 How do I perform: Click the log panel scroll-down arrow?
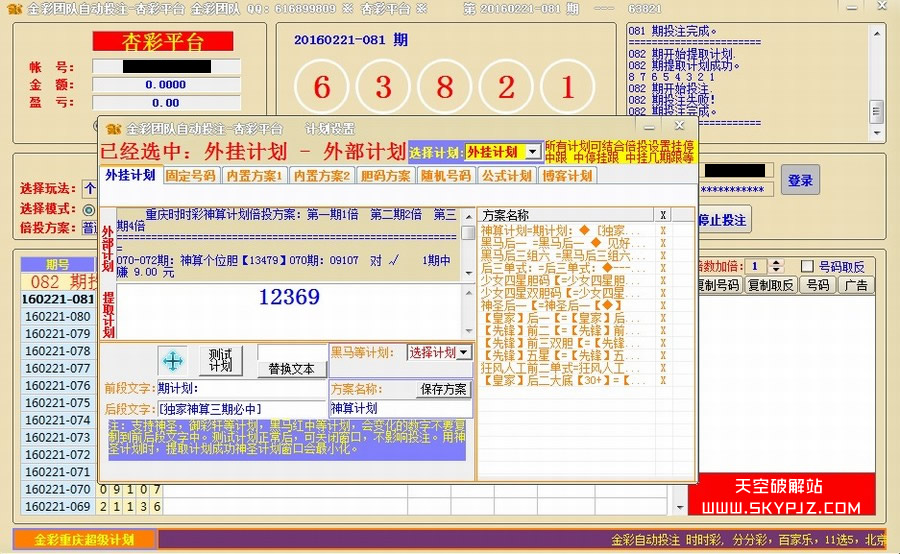point(876,133)
